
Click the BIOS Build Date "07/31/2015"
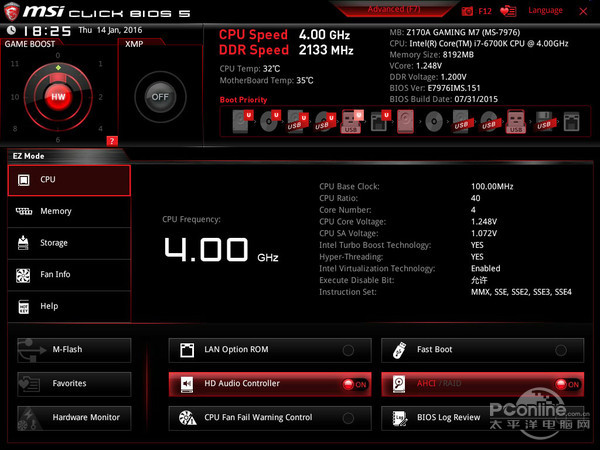[x=476, y=99]
